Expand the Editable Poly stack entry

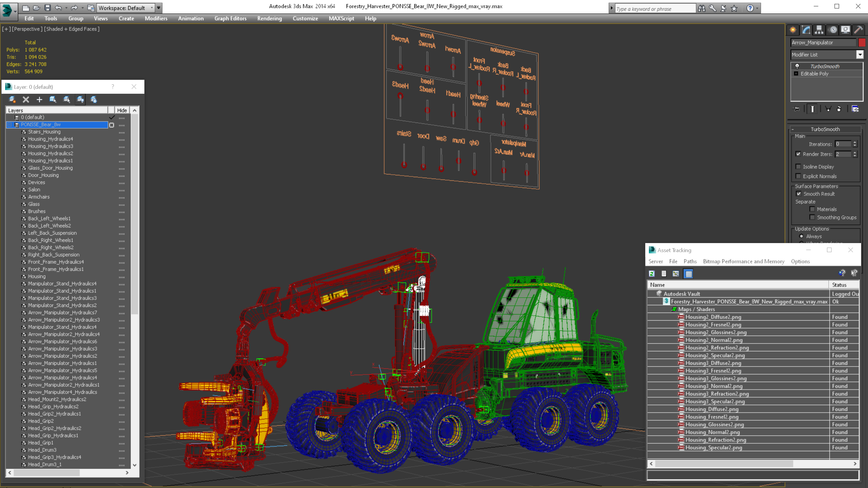[x=796, y=74]
